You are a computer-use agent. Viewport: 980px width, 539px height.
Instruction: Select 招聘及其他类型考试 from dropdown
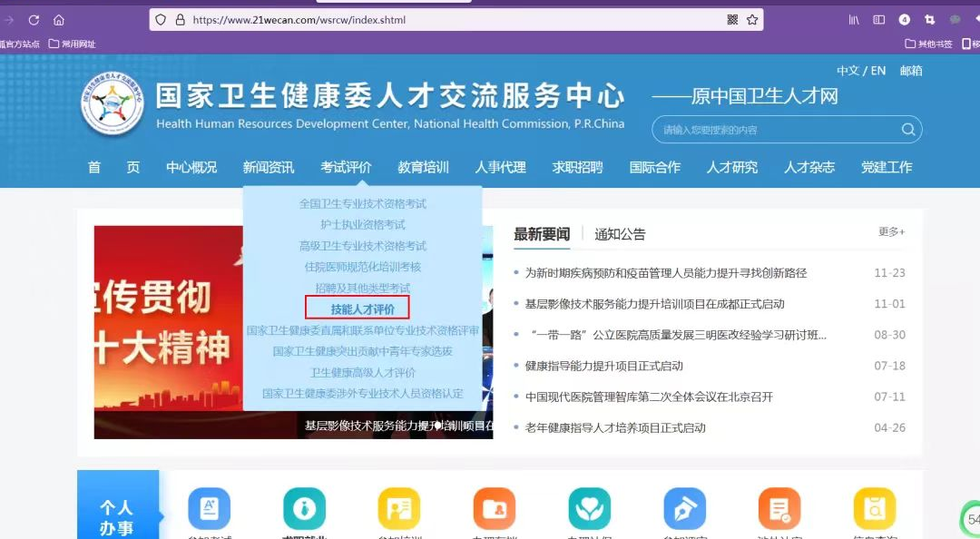coord(362,289)
